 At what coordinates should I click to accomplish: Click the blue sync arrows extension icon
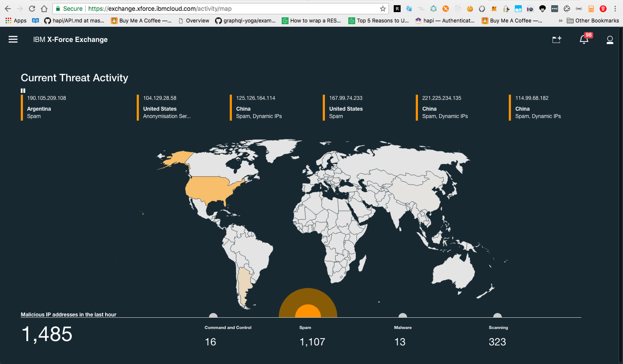409,9
